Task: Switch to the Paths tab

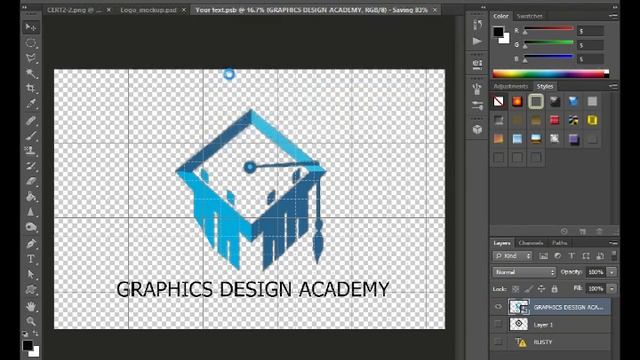Action: coord(560,243)
